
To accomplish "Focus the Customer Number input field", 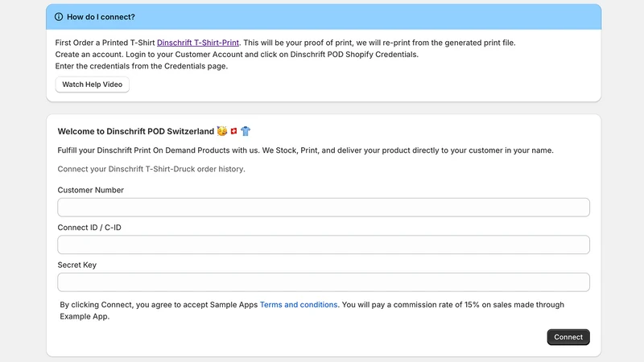I will click(324, 208).
